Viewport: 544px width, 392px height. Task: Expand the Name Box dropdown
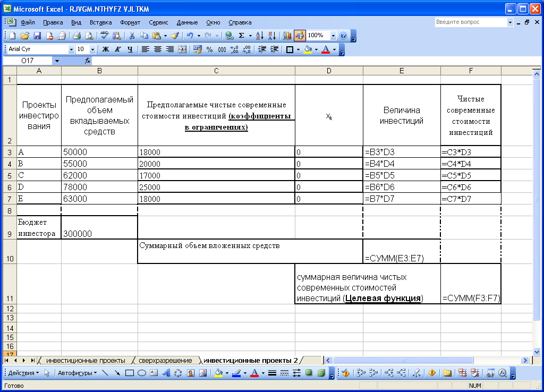click(56, 61)
